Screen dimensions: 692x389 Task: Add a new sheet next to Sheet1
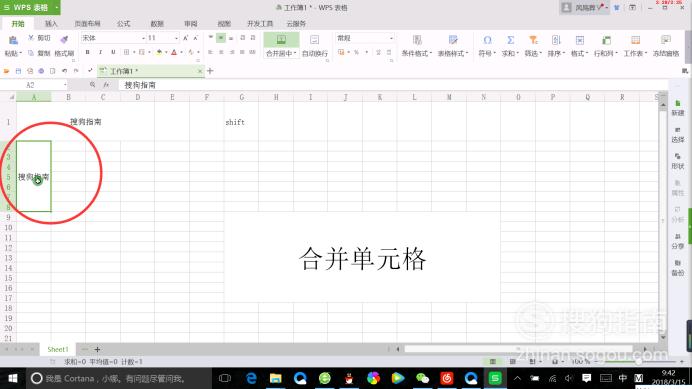click(x=97, y=349)
